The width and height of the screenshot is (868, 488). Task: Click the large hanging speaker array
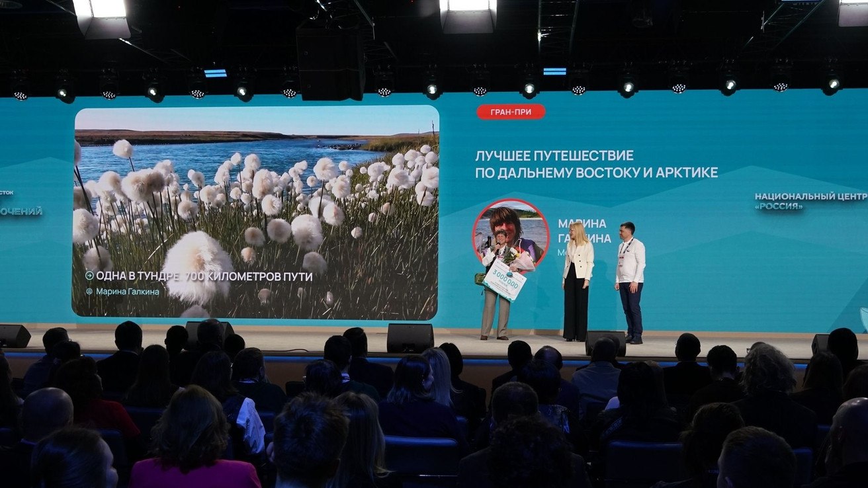(330, 63)
